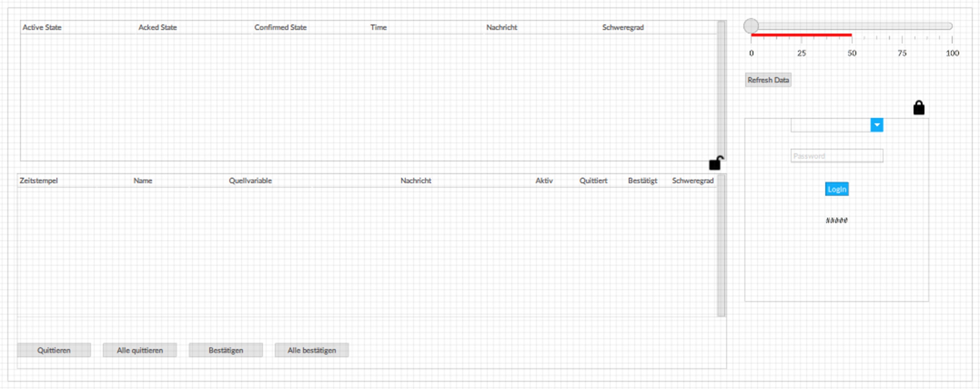Click the Bestätigen button
The height and width of the screenshot is (389, 980).
pos(225,350)
